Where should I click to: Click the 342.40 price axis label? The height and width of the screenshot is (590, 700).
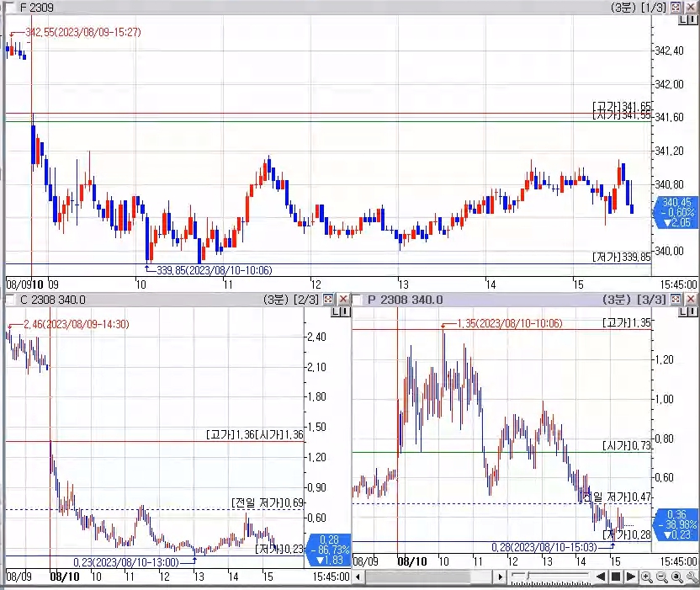[669, 50]
